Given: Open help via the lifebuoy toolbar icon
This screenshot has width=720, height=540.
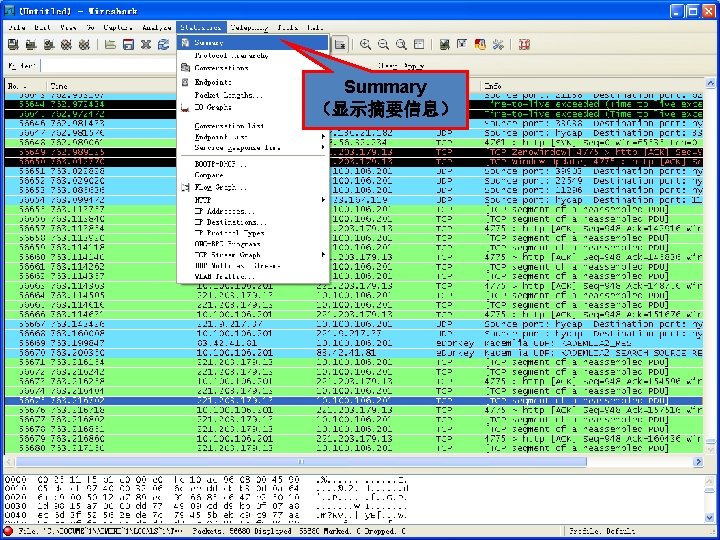Looking at the screenshot, I should click(524, 45).
